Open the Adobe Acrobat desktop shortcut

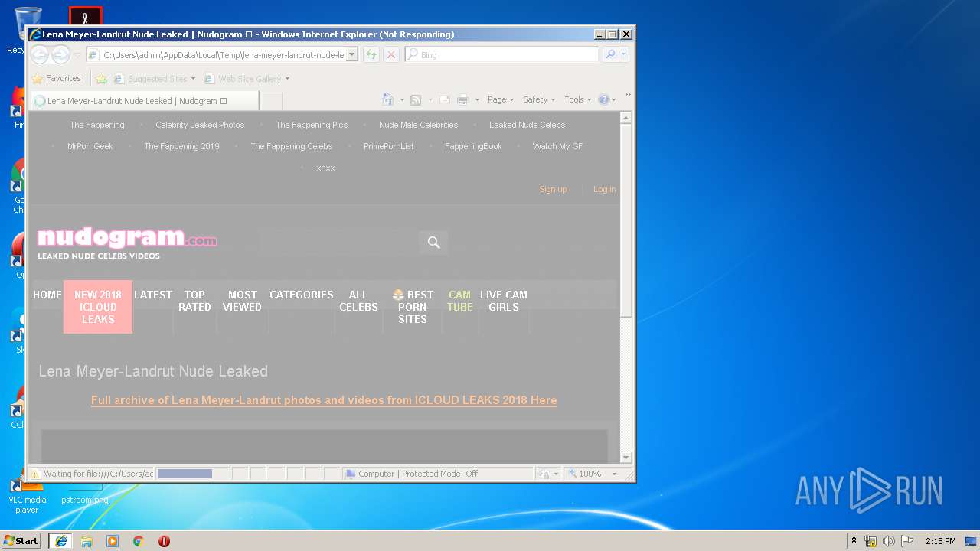[x=85, y=16]
